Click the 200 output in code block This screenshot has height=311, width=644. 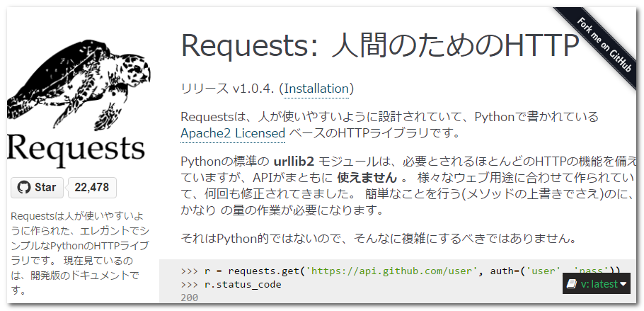coord(190,298)
